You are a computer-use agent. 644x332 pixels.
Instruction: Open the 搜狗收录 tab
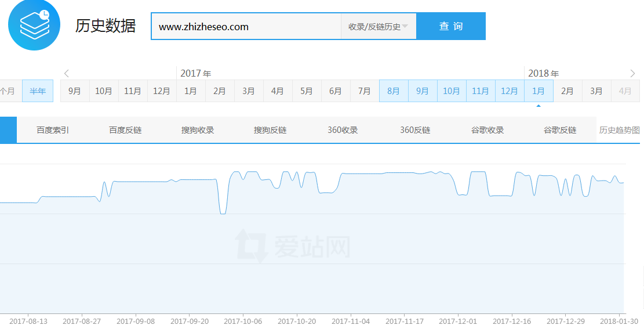pyautogui.click(x=198, y=130)
